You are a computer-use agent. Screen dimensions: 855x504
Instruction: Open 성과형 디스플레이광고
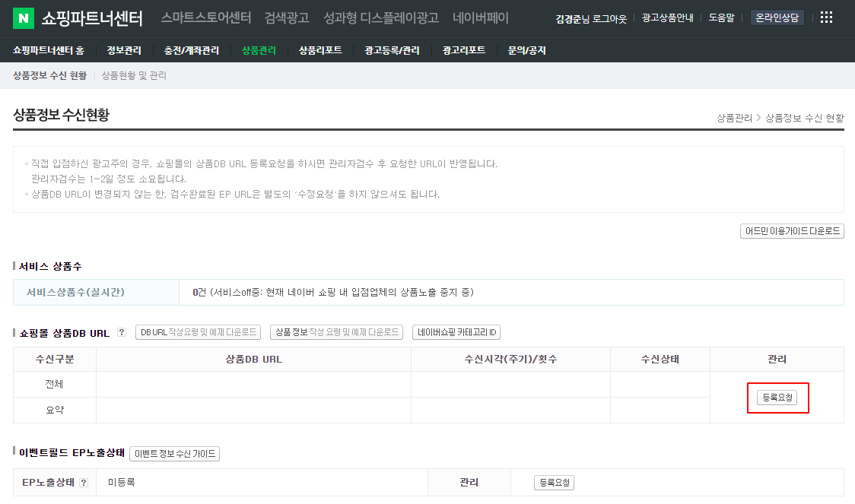click(x=381, y=18)
